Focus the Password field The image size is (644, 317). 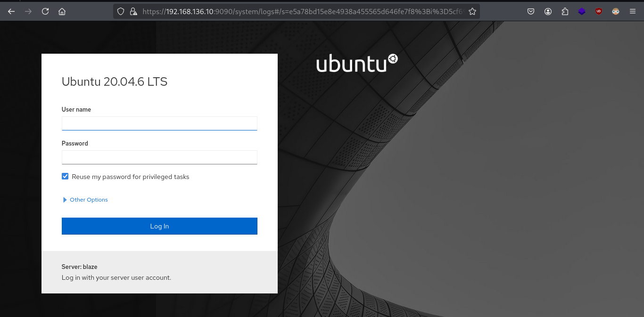pos(159,157)
